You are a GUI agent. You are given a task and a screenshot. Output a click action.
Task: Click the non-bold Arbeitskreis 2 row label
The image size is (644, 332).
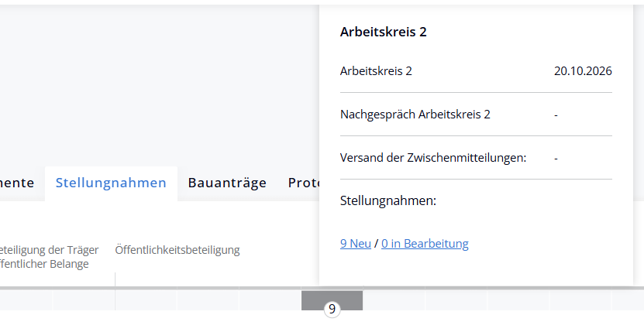coord(376,71)
